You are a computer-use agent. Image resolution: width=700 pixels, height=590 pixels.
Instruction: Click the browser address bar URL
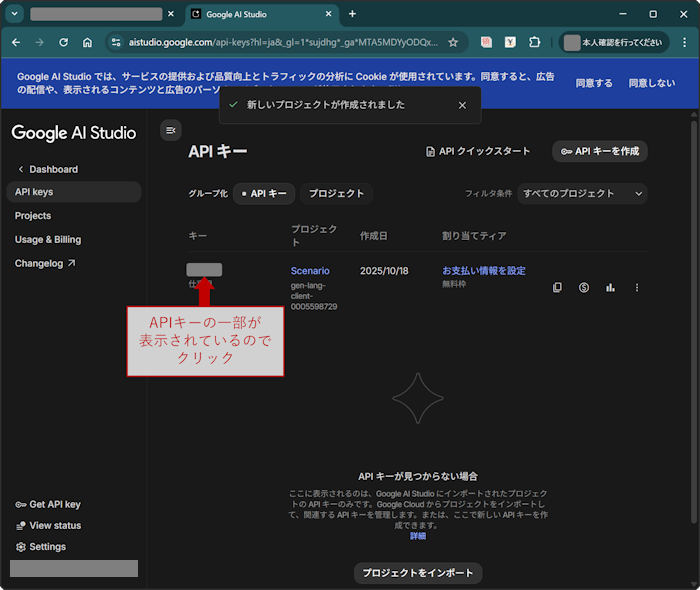tap(280, 43)
